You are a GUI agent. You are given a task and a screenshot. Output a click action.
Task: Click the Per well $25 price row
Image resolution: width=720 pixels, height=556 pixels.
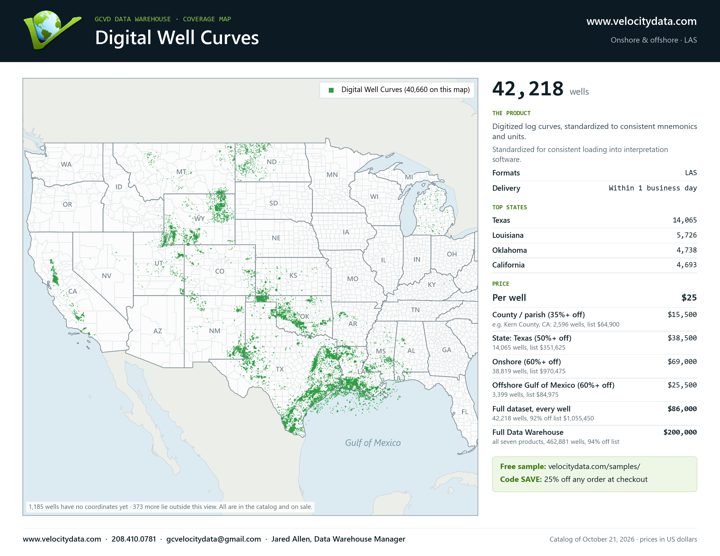pos(594,298)
